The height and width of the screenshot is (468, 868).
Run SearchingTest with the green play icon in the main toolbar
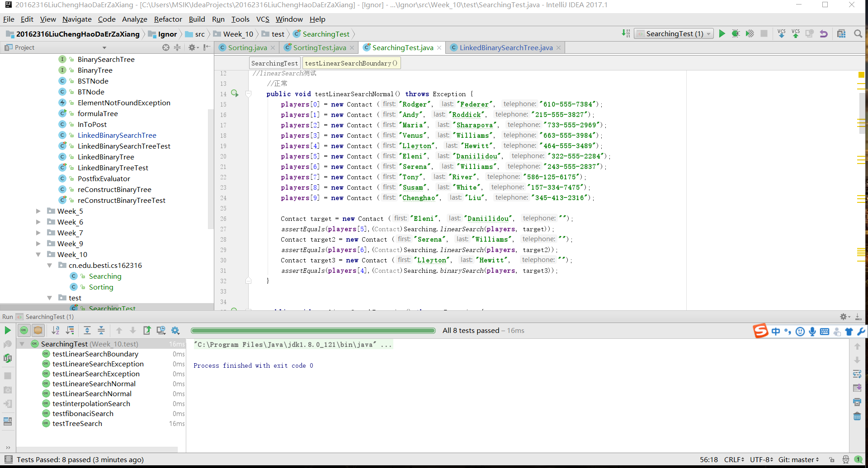point(722,33)
